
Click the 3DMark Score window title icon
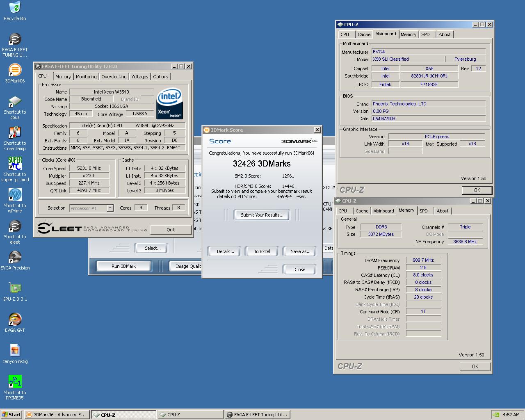point(206,130)
